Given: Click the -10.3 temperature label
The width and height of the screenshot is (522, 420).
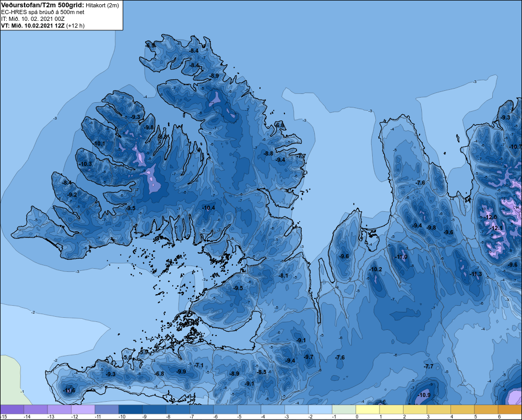Looking at the screenshot, I should [86, 164].
